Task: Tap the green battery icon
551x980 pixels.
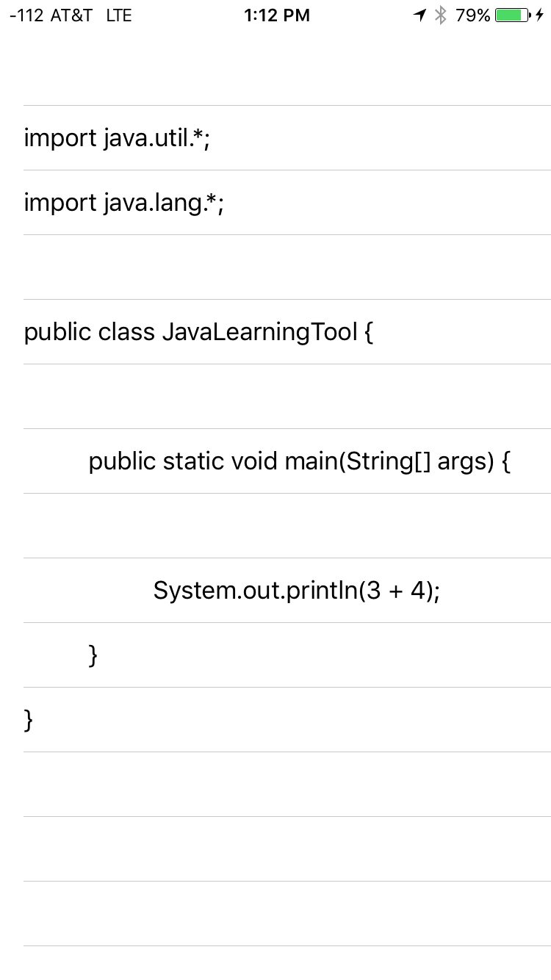Action: tap(512, 15)
